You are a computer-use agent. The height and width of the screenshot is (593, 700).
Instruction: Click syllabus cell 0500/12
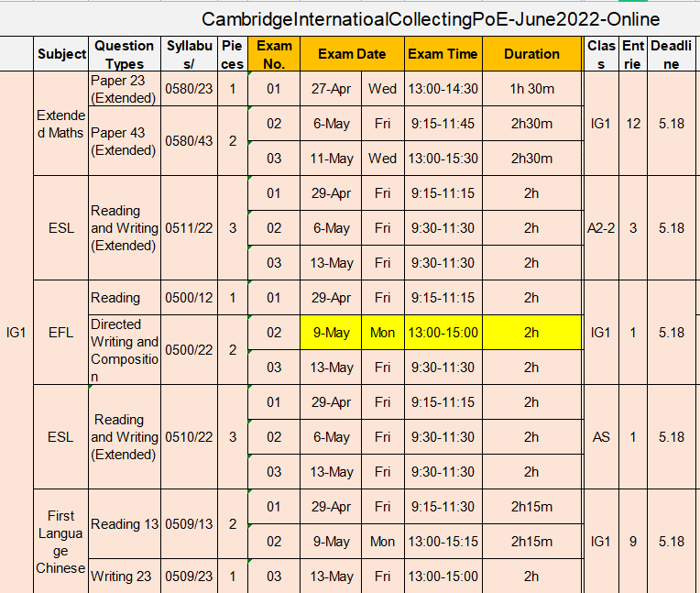coord(190,298)
